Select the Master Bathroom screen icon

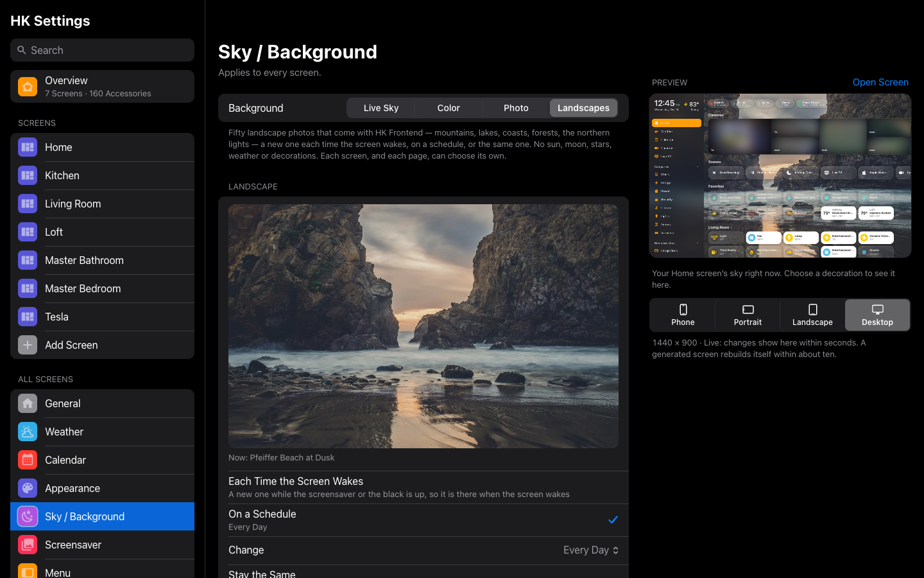(x=28, y=260)
